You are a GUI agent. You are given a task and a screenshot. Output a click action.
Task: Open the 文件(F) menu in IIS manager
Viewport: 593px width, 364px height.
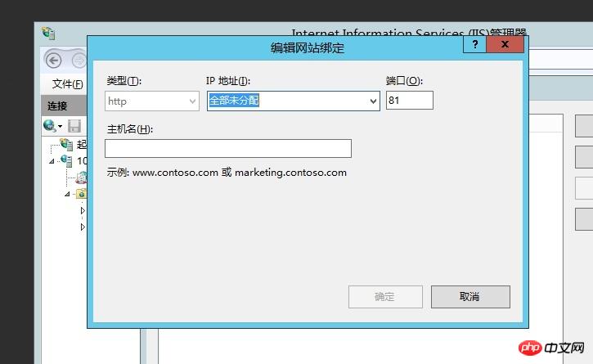coord(67,83)
